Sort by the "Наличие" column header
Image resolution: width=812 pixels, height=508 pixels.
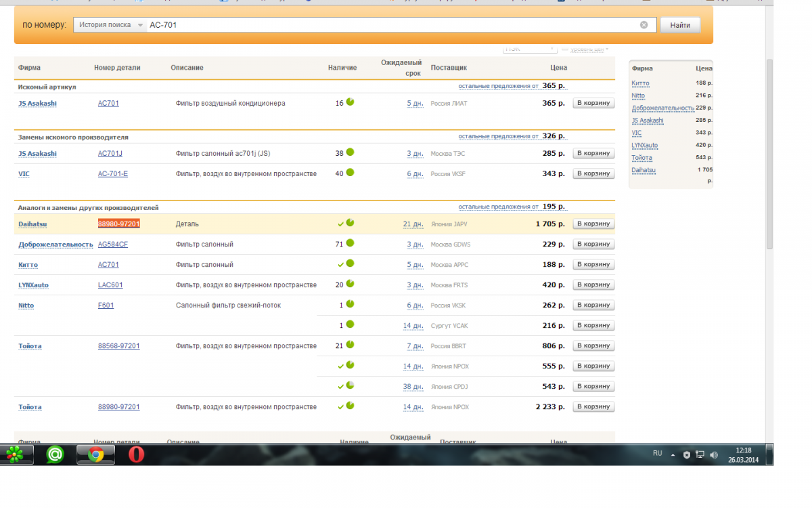pyautogui.click(x=342, y=68)
